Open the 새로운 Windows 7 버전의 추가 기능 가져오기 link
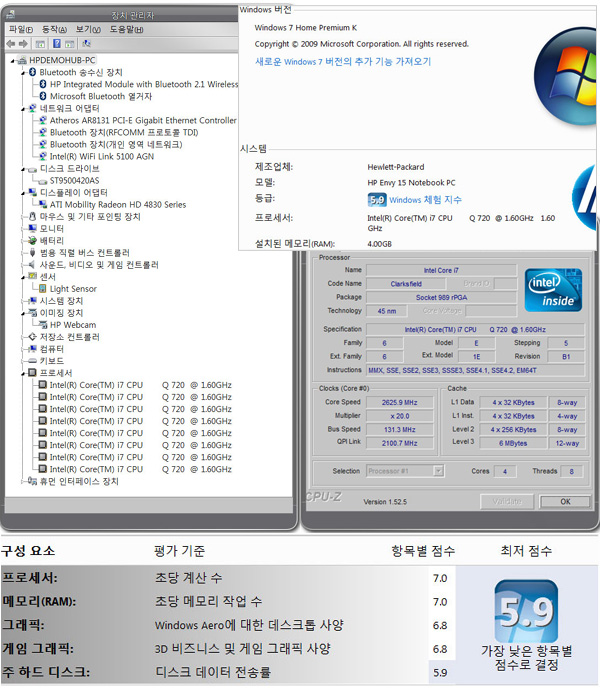The image size is (600, 689). tap(343, 62)
